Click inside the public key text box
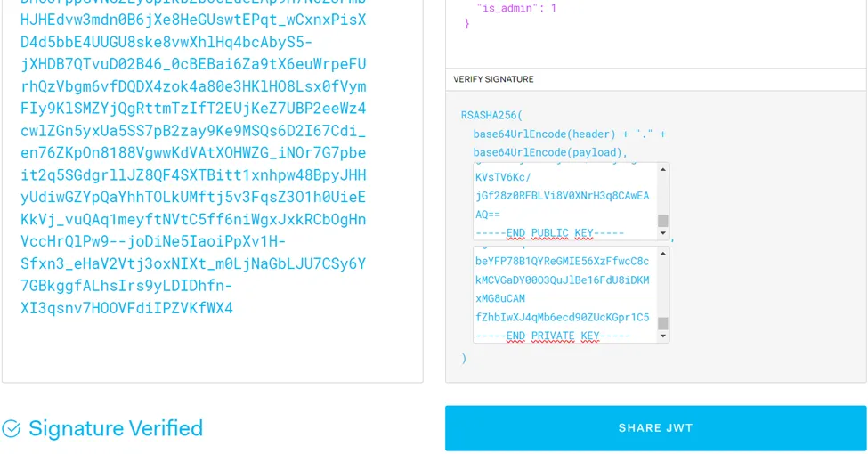 (x=561, y=196)
